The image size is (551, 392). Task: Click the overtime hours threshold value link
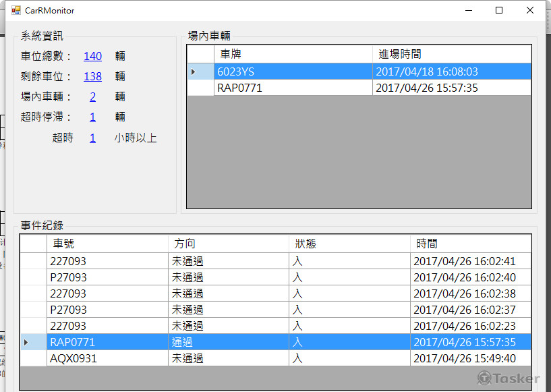tap(92, 138)
